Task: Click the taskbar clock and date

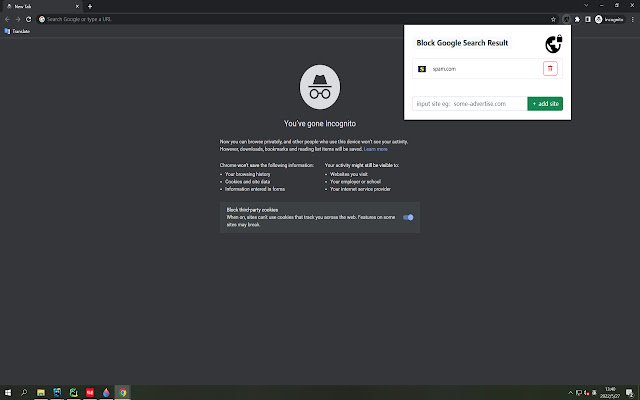Action: 610,393
